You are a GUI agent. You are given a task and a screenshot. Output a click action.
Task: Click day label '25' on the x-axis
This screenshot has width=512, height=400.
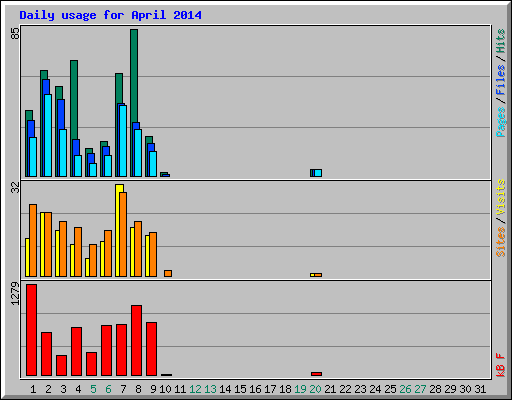(x=390, y=389)
